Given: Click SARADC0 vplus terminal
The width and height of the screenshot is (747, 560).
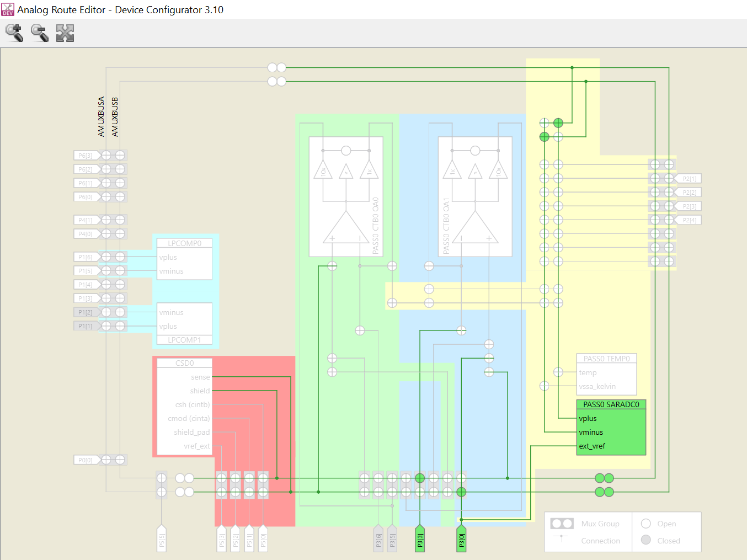Looking at the screenshot, I should pyautogui.click(x=588, y=418).
